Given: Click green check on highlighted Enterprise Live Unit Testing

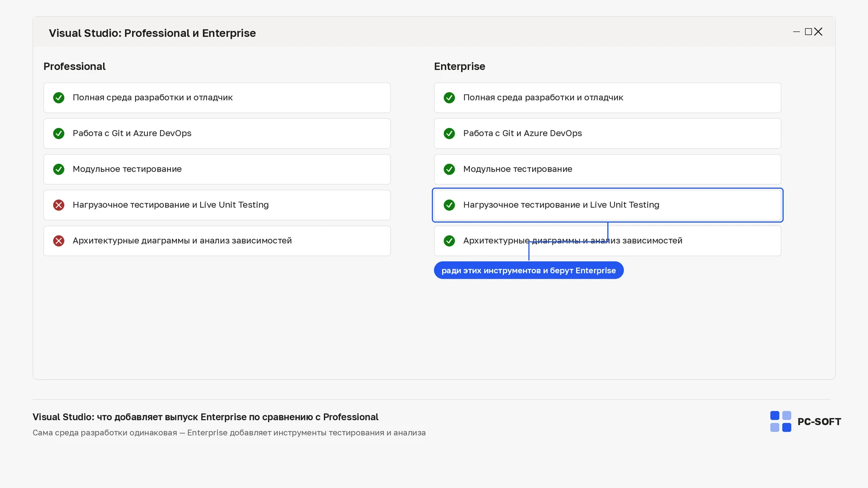Looking at the screenshot, I should [x=449, y=205].
